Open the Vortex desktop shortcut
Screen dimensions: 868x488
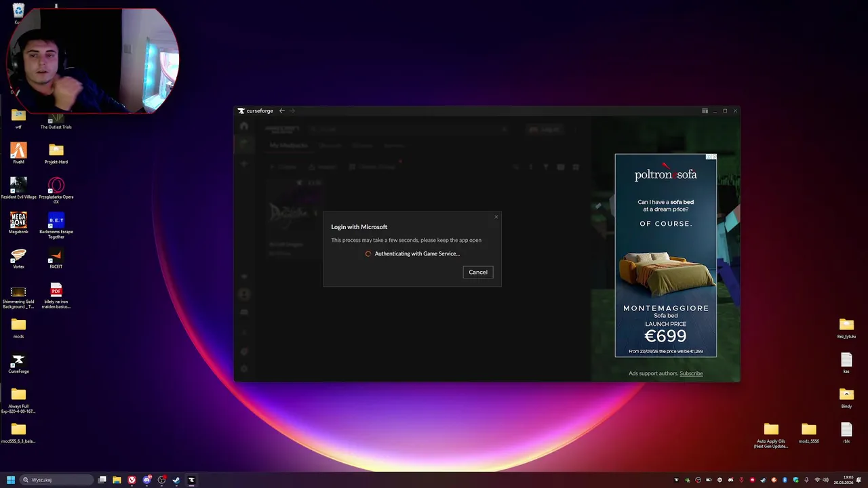[18, 258]
